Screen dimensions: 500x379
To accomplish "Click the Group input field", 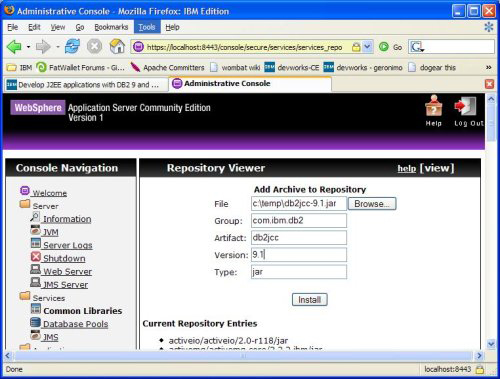I will pos(299,221).
